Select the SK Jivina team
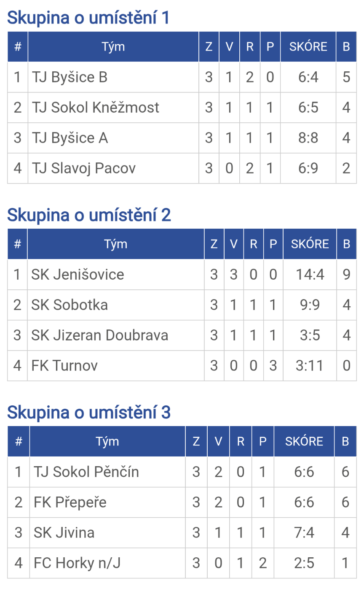 click(x=64, y=533)
